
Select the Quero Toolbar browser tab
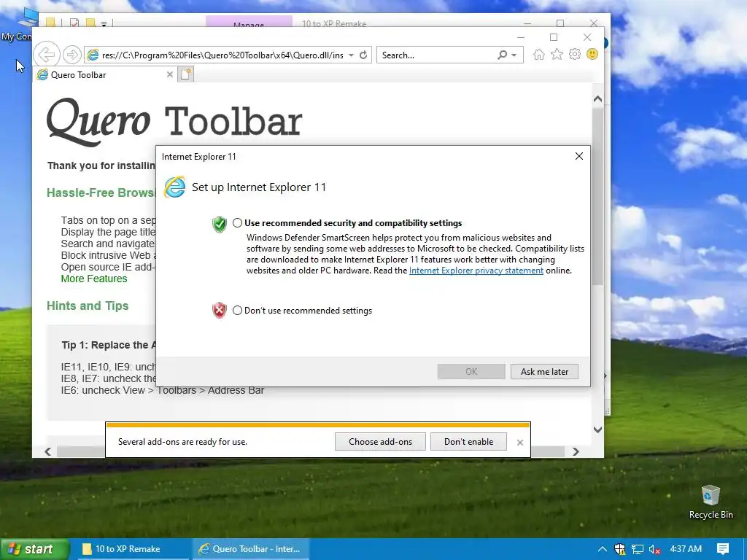point(105,75)
